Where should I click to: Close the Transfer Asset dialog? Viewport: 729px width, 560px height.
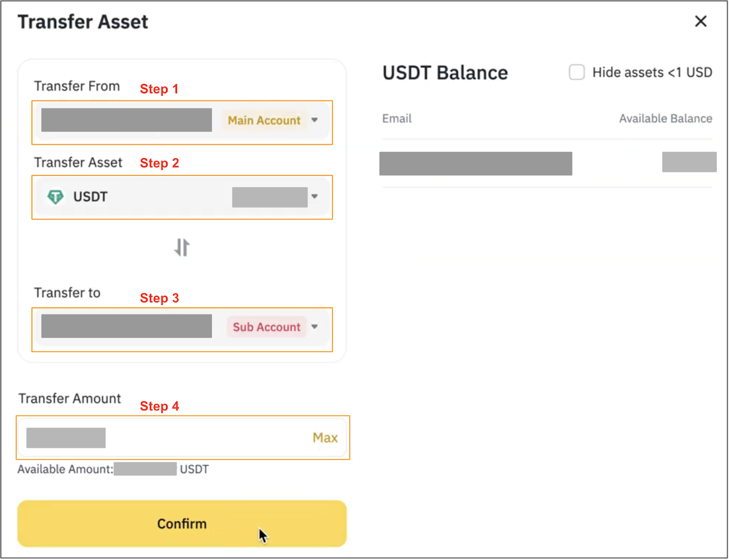[x=700, y=21]
